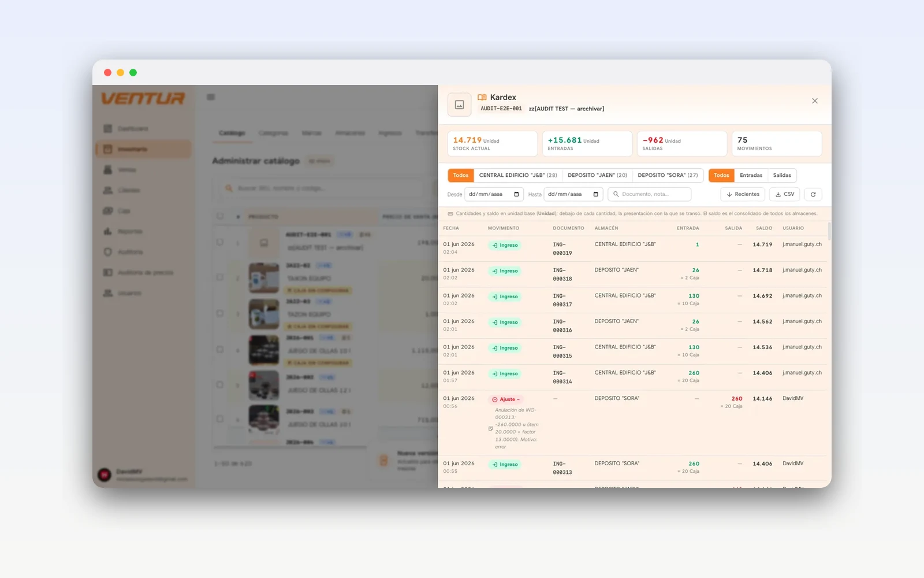Click saldo value 14.146

(x=762, y=399)
